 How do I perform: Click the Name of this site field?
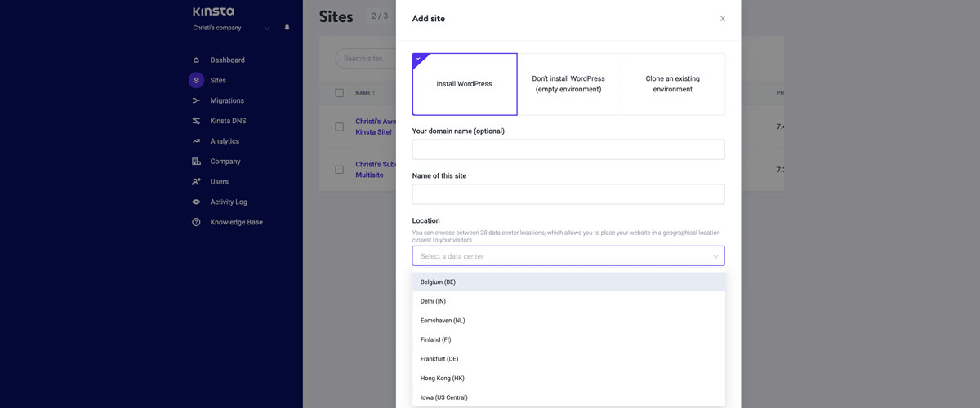(x=568, y=194)
